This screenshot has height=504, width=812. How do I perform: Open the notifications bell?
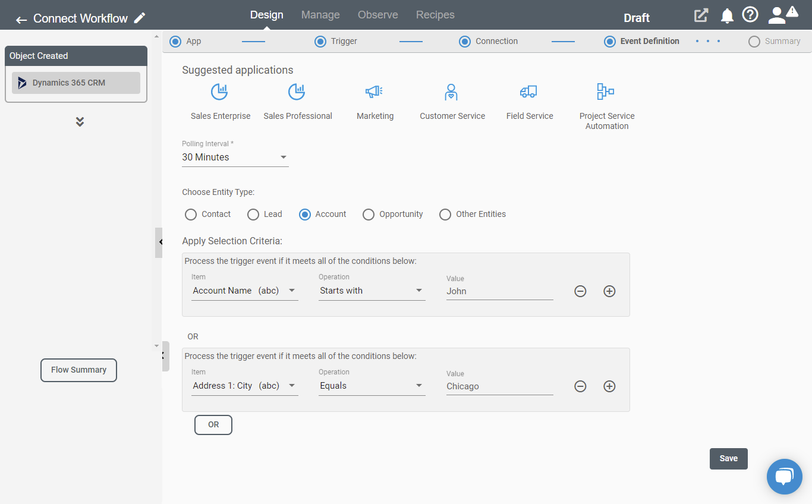coord(727,16)
